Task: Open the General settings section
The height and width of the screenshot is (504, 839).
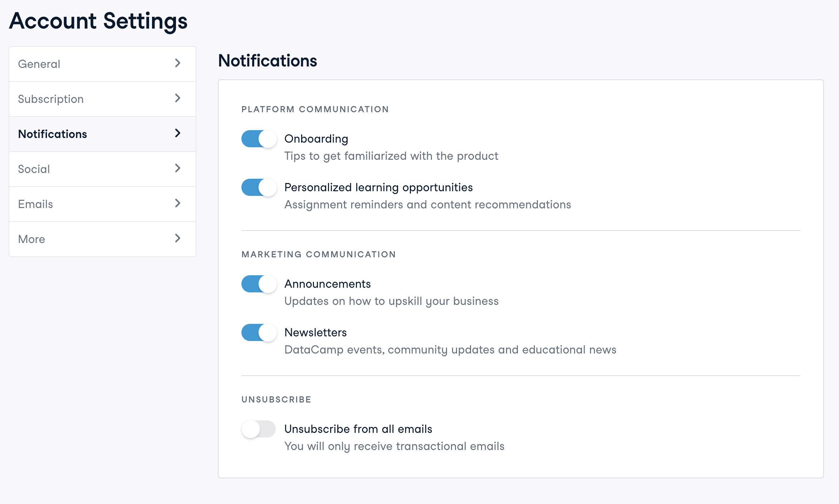Action: (x=39, y=64)
